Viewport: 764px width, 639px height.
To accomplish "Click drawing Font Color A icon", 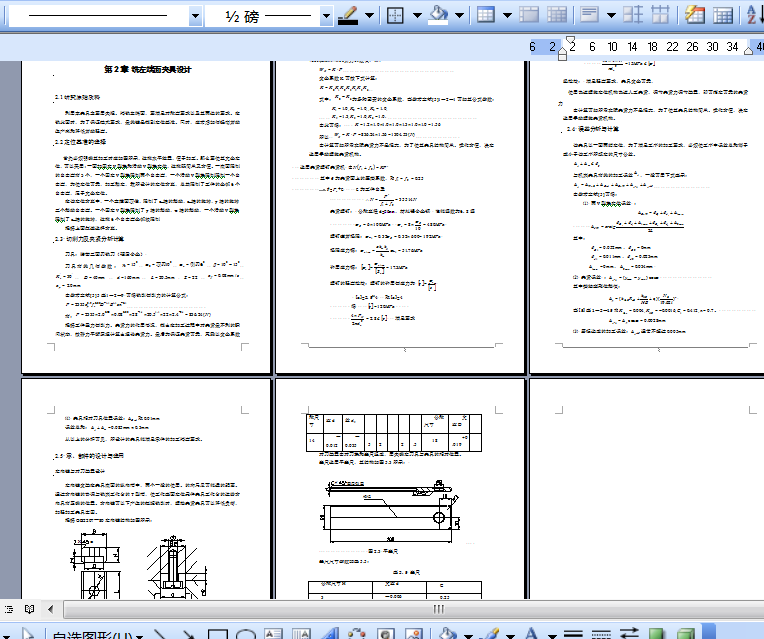I will click(532, 634).
